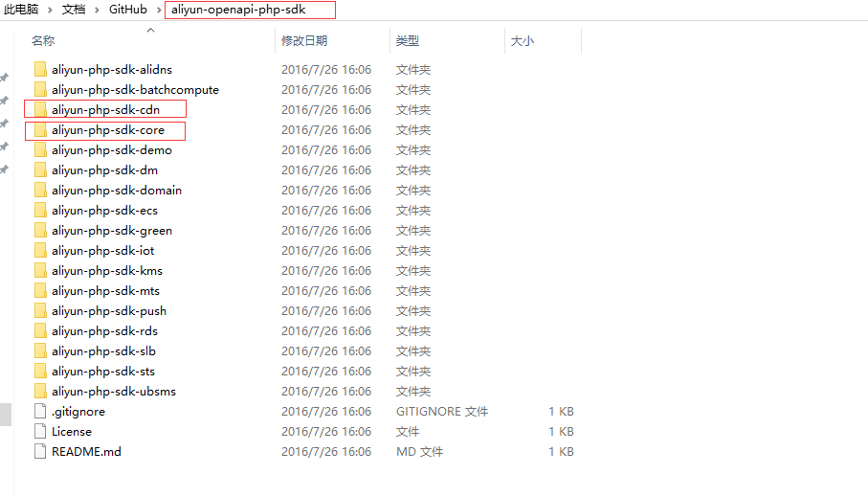Select the file name .gitignore
The height and width of the screenshot is (497, 868).
[78, 411]
